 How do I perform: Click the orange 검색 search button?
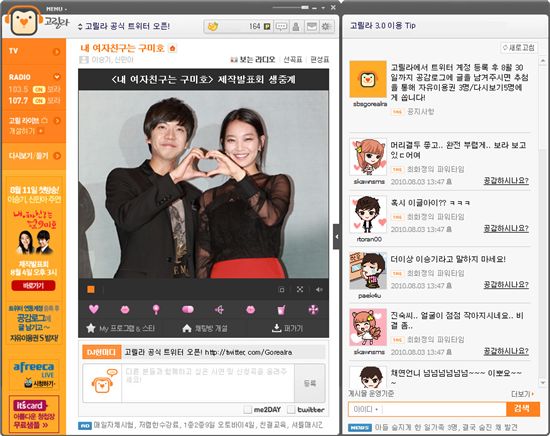click(x=522, y=408)
